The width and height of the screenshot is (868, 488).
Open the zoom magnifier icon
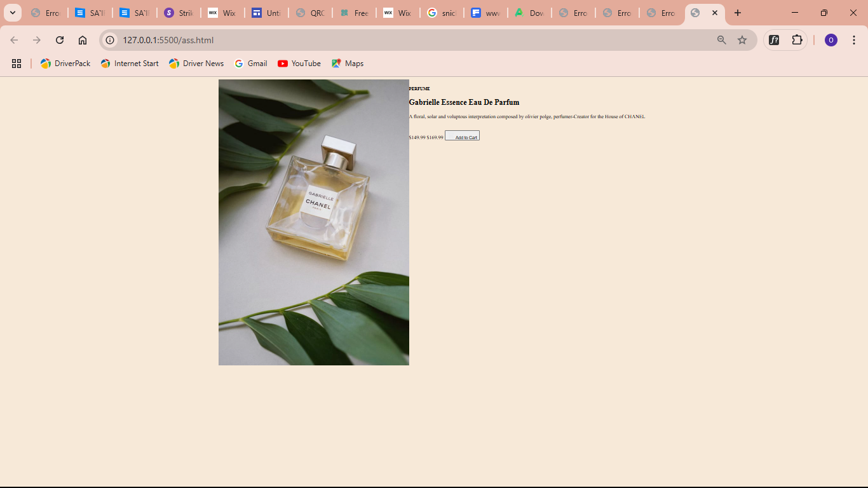722,40
